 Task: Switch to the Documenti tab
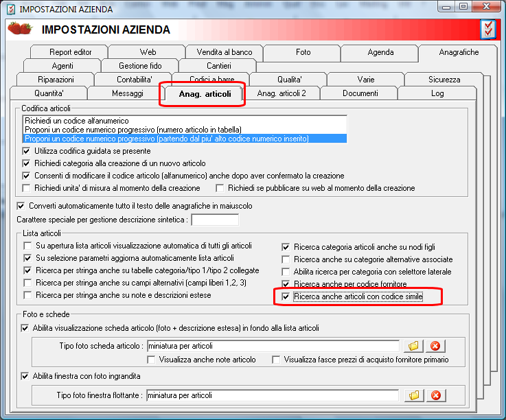[360, 93]
